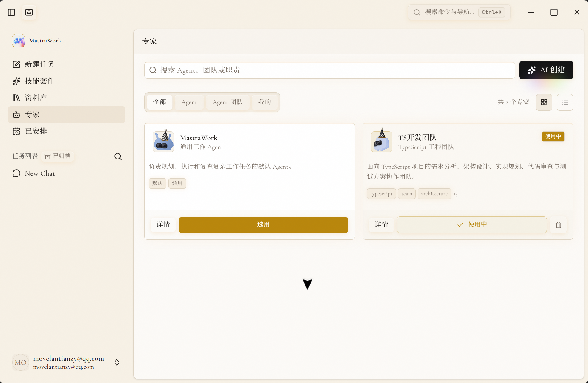Select the 全部 tab
588x383 pixels.
pyautogui.click(x=160, y=102)
